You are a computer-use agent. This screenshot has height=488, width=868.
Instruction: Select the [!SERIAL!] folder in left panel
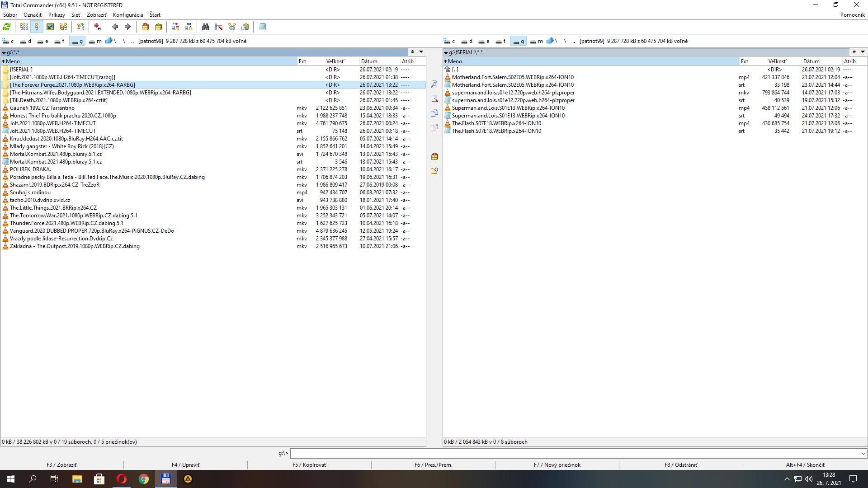click(213, 70)
